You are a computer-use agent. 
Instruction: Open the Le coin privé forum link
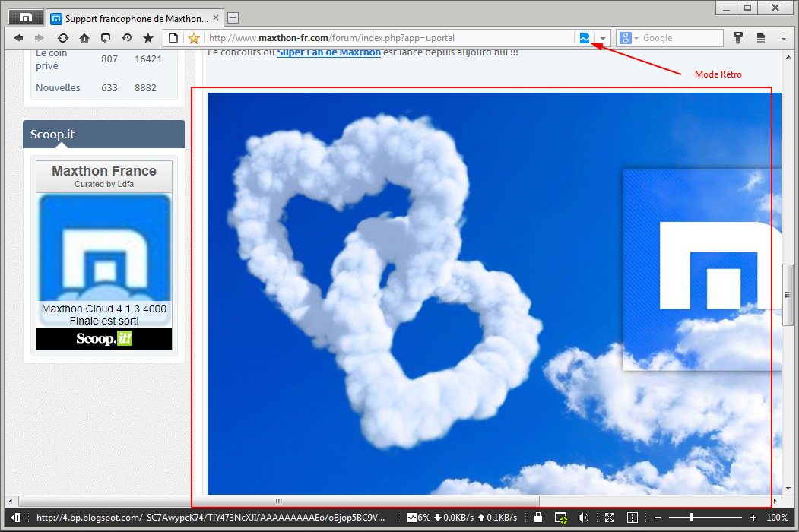[51, 59]
